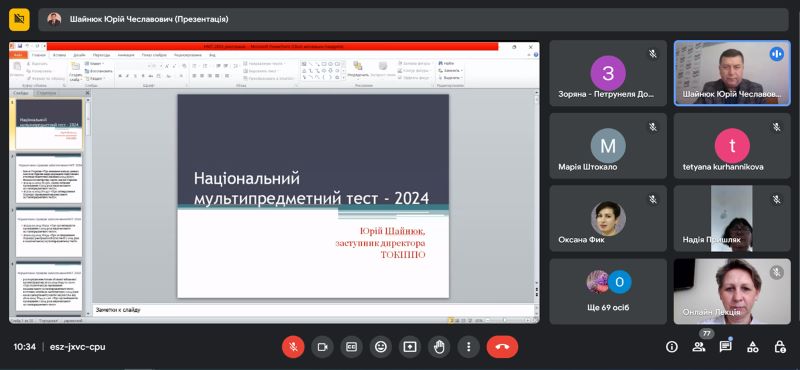The height and width of the screenshot is (370, 800).
Task: Turn on the camera button
Action: point(322,347)
